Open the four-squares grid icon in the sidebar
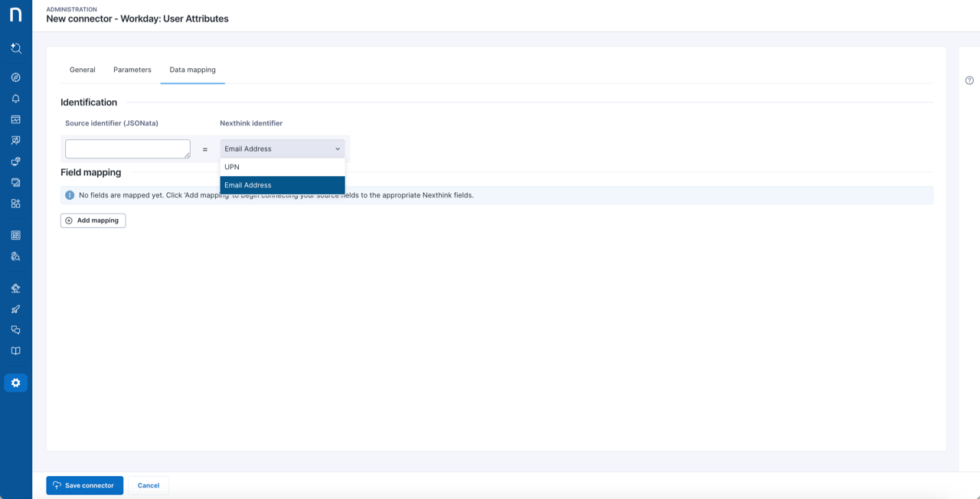The image size is (980, 499). 15,204
